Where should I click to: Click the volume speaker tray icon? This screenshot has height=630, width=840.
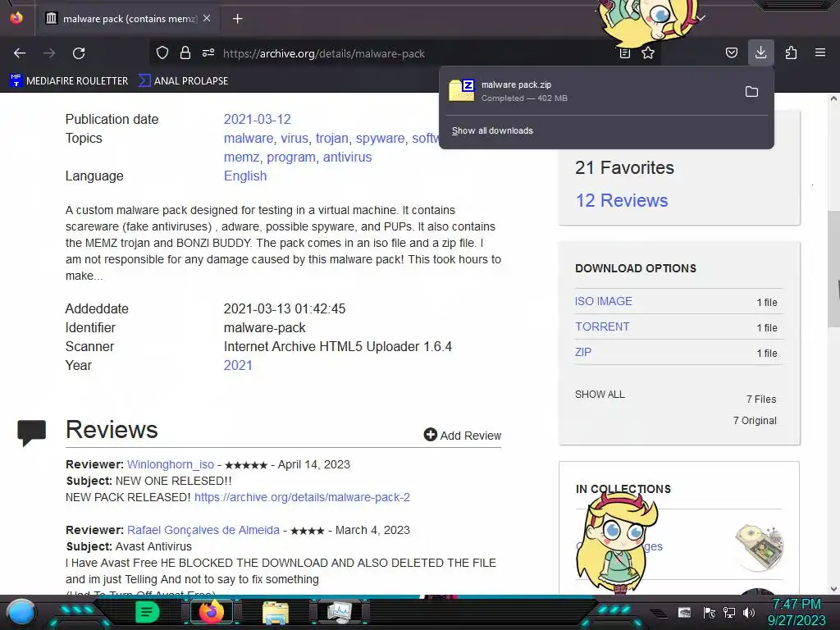pyautogui.click(x=749, y=612)
